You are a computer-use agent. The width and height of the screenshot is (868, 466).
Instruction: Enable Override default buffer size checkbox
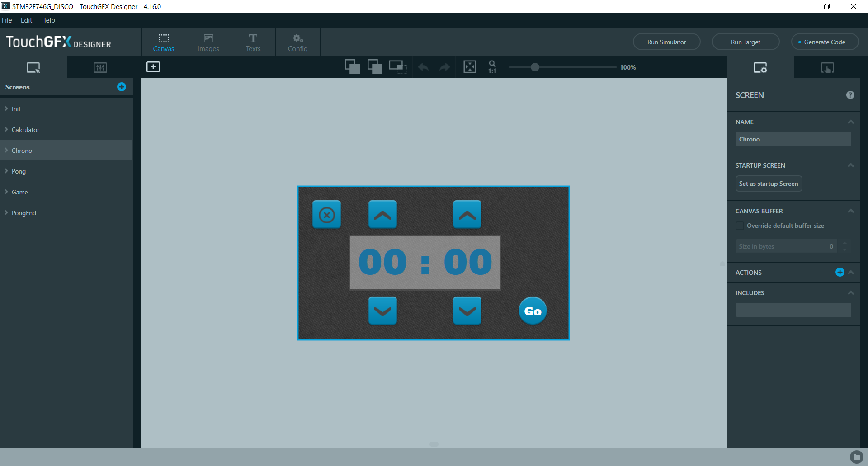pyautogui.click(x=740, y=226)
